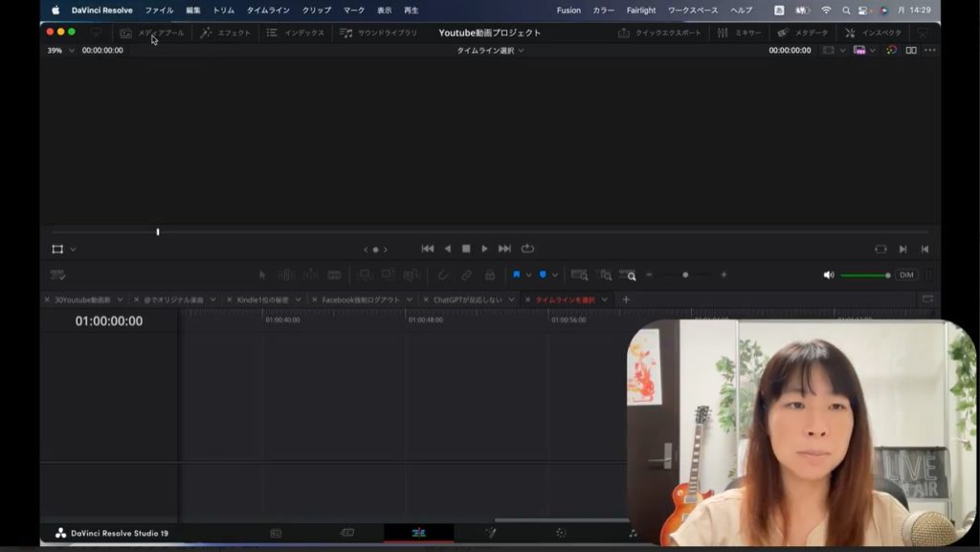Image resolution: width=980 pixels, height=552 pixels.
Task: Open the クリップ menu in menu bar
Action: (x=316, y=11)
